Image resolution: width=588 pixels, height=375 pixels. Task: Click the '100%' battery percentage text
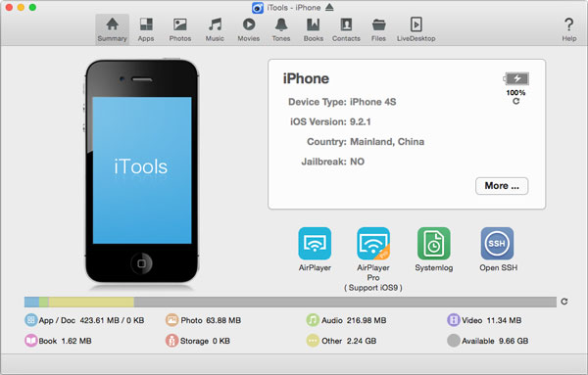(515, 93)
